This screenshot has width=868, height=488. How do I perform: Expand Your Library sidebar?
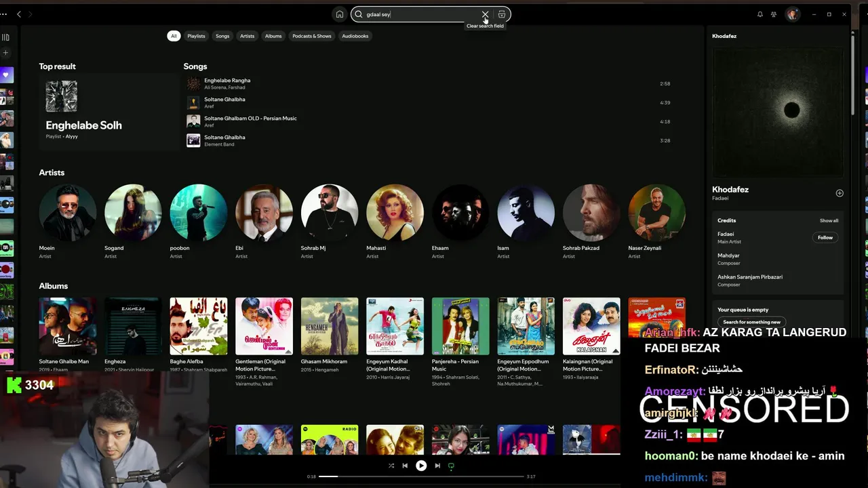coord(5,37)
